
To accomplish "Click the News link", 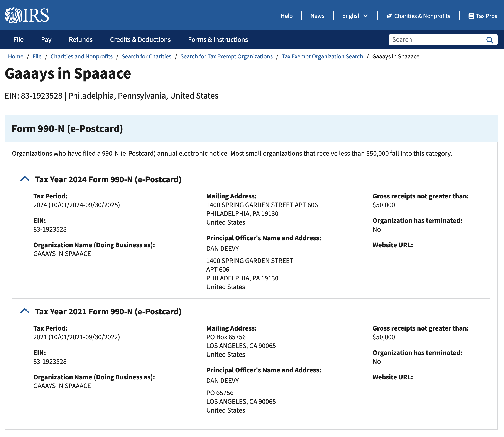I will 317,16.
